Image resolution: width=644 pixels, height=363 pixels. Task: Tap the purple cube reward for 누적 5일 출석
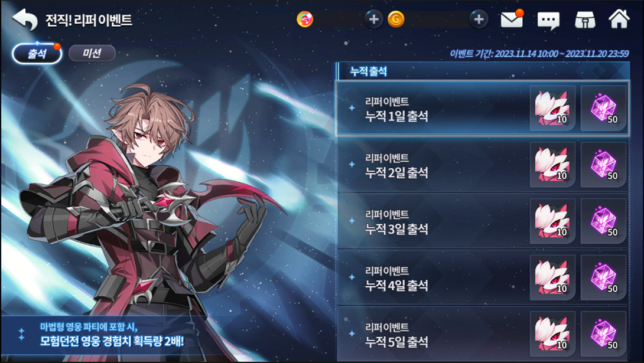click(603, 334)
